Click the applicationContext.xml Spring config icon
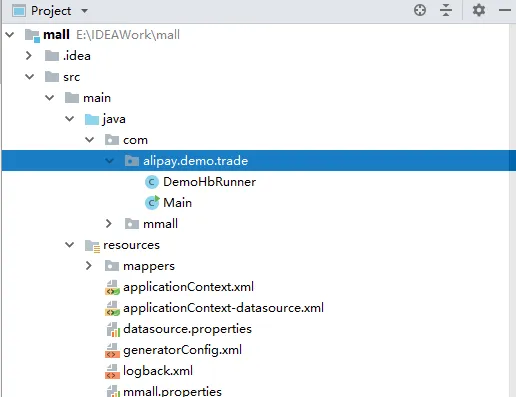 click(x=112, y=287)
